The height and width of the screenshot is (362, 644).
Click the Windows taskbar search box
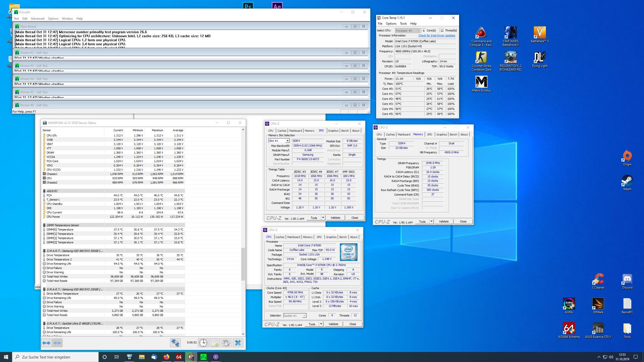(55, 357)
